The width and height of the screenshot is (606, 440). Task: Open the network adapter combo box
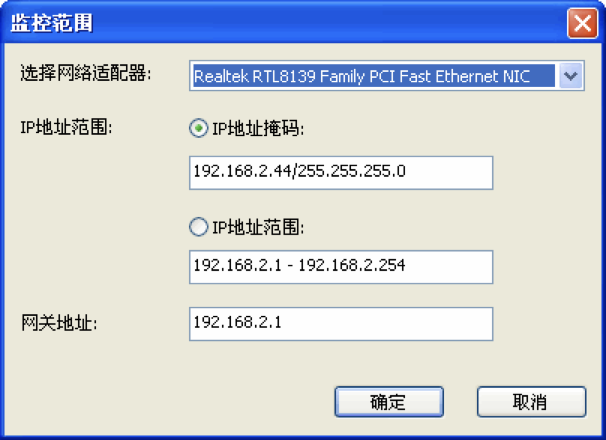click(x=374, y=75)
